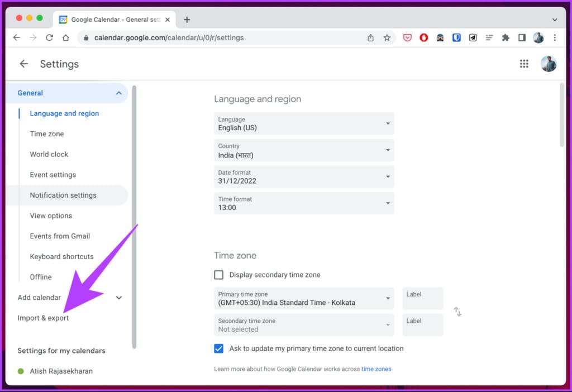Open the Primary time zone dropdown
Image resolution: width=572 pixels, height=392 pixels.
coord(304,298)
